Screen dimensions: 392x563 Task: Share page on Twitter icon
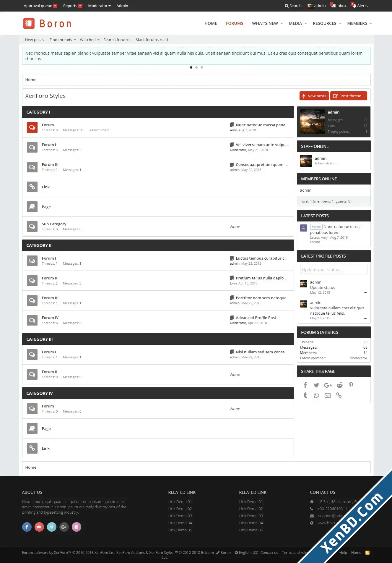click(x=316, y=385)
